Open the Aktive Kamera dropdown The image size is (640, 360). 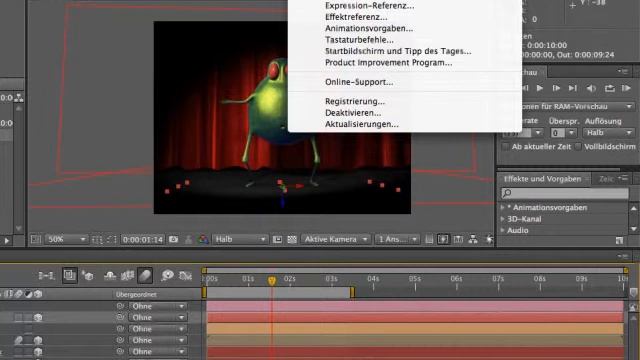(336, 239)
